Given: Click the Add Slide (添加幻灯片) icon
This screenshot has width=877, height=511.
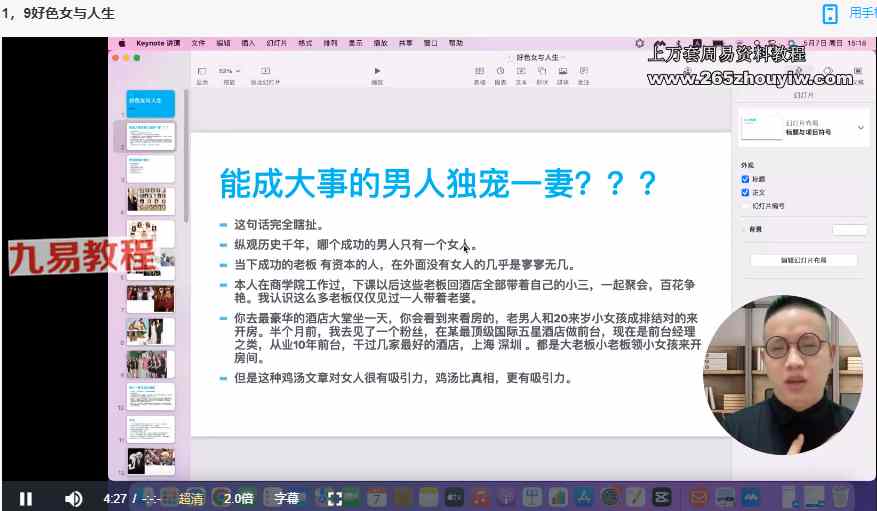Looking at the screenshot, I should pos(265,71).
